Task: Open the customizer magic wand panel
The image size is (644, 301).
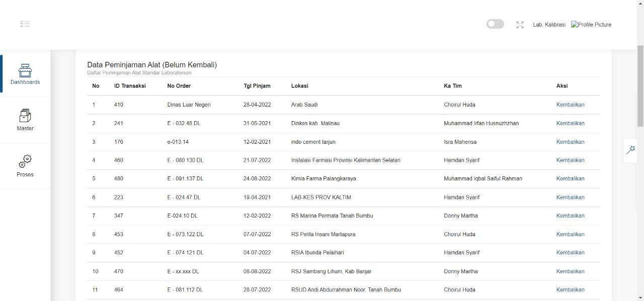Action: click(x=630, y=150)
